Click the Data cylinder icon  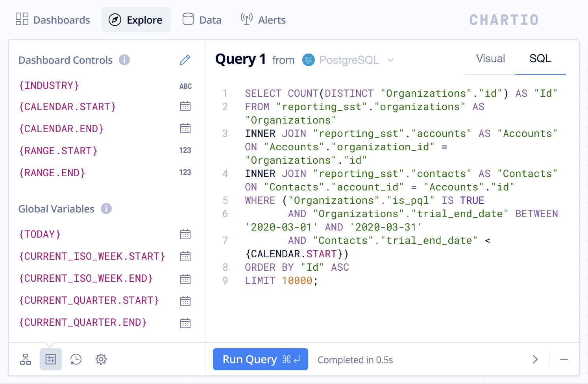point(188,19)
